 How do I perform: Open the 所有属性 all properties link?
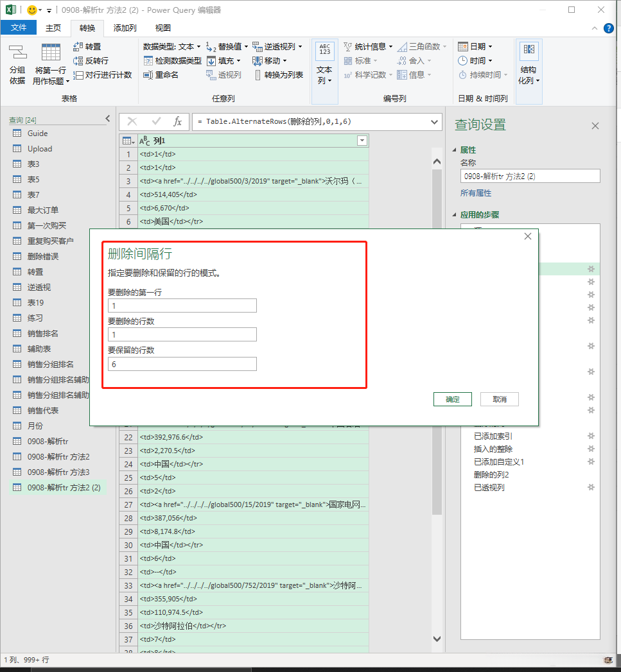point(476,193)
